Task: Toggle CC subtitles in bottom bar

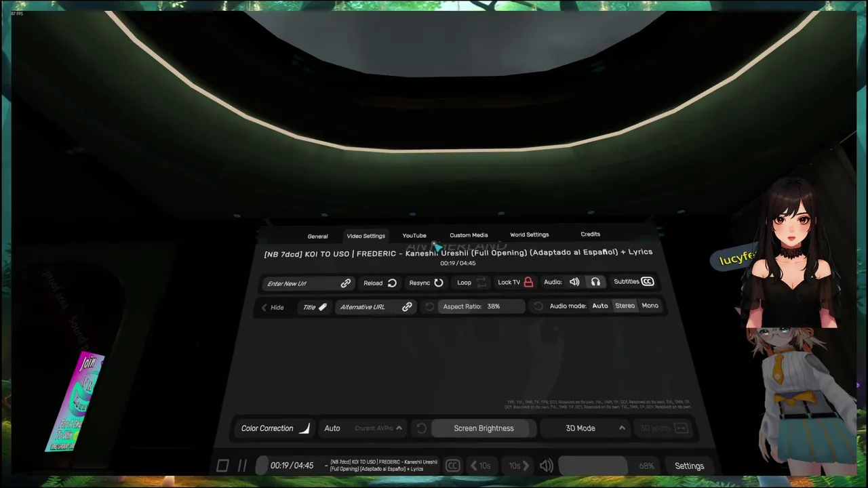Action: [x=452, y=466]
